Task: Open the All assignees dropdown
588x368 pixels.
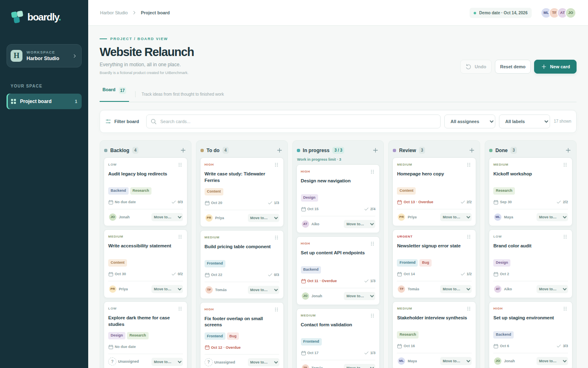Action: click(x=470, y=121)
